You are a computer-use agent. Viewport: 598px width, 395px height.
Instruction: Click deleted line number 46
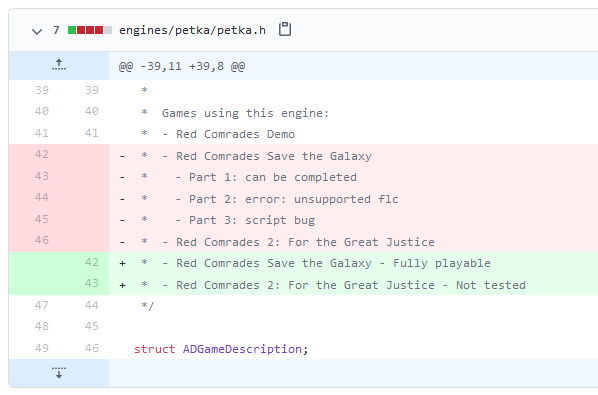[x=42, y=240]
